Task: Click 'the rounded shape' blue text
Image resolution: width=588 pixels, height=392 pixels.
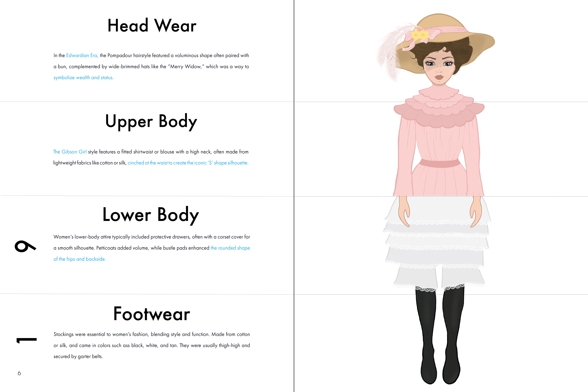Action: 230,248
